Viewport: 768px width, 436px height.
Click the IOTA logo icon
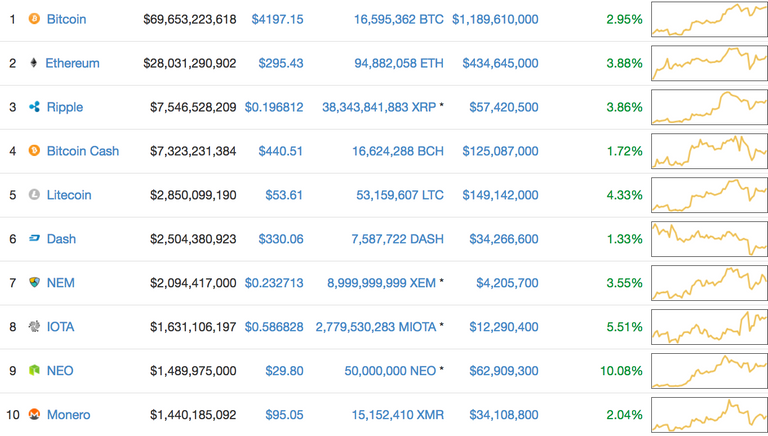click(34, 326)
